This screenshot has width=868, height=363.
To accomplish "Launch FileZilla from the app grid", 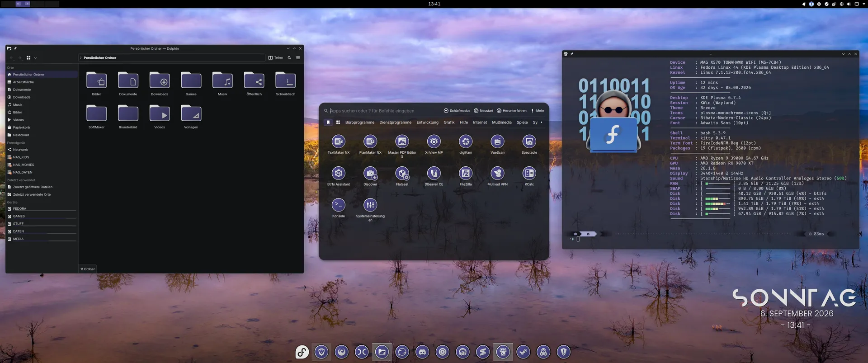I will (466, 173).
